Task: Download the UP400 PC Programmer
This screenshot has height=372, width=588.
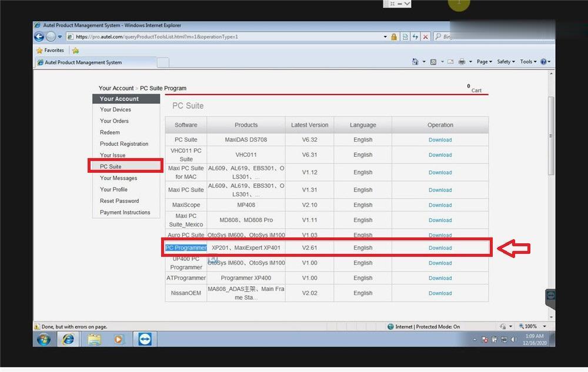Action: tap(440, 263)
